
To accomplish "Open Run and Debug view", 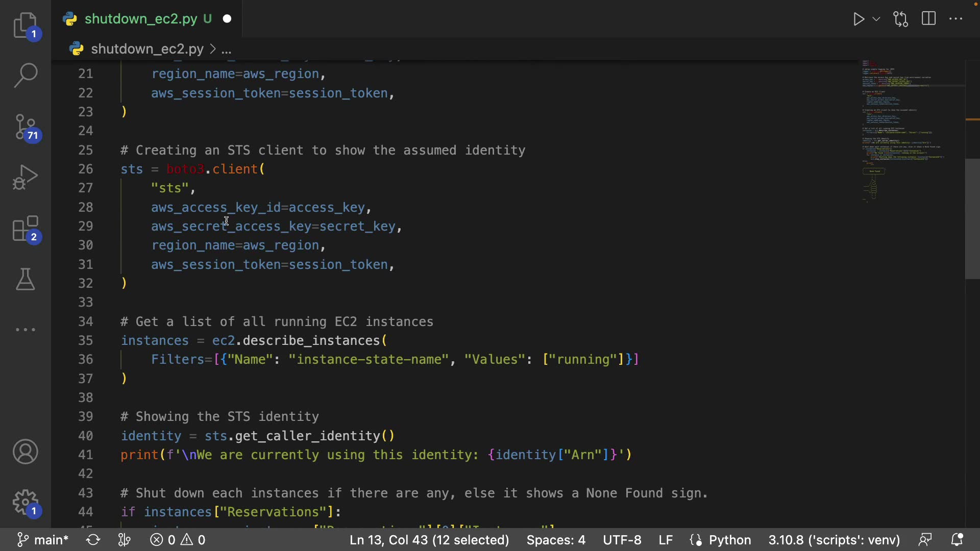I will (x=25, y=177).
